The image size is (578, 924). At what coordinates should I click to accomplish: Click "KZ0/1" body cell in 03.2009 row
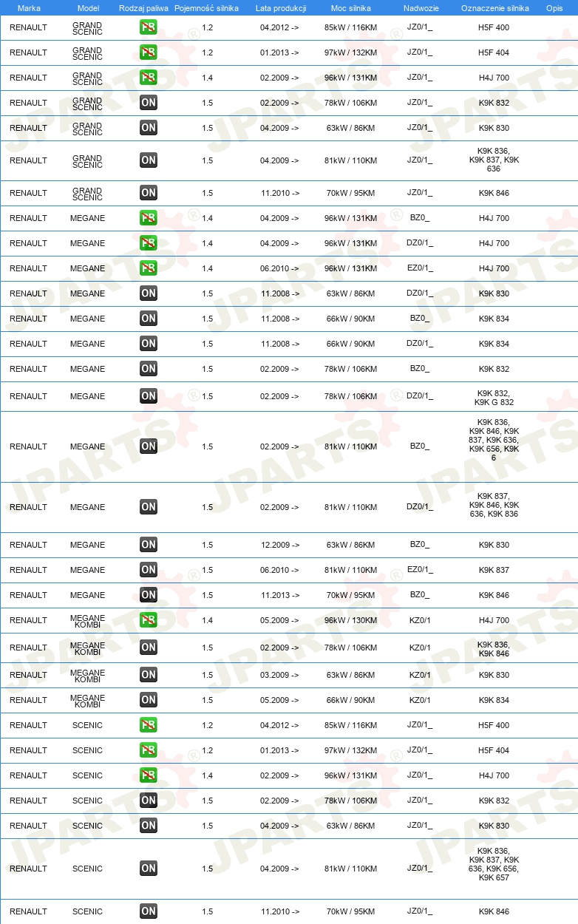[420, 675]
